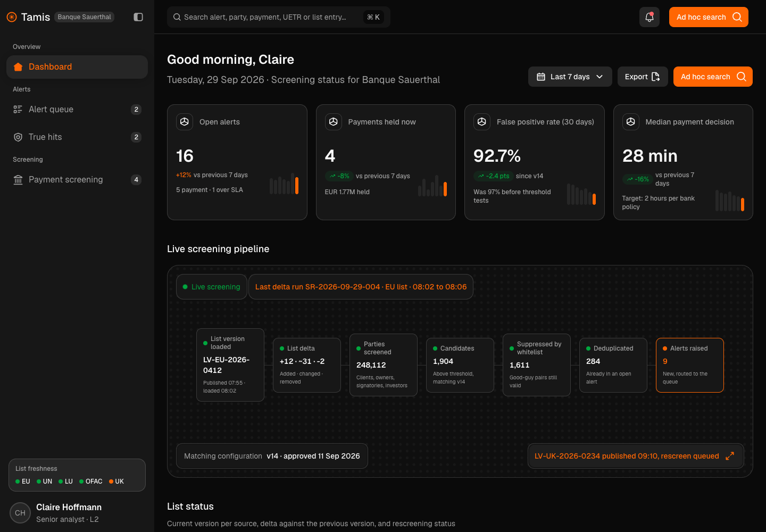Click the Dashboard home icon
Viewport: 766px width, 532px height.
coord(18,67)
